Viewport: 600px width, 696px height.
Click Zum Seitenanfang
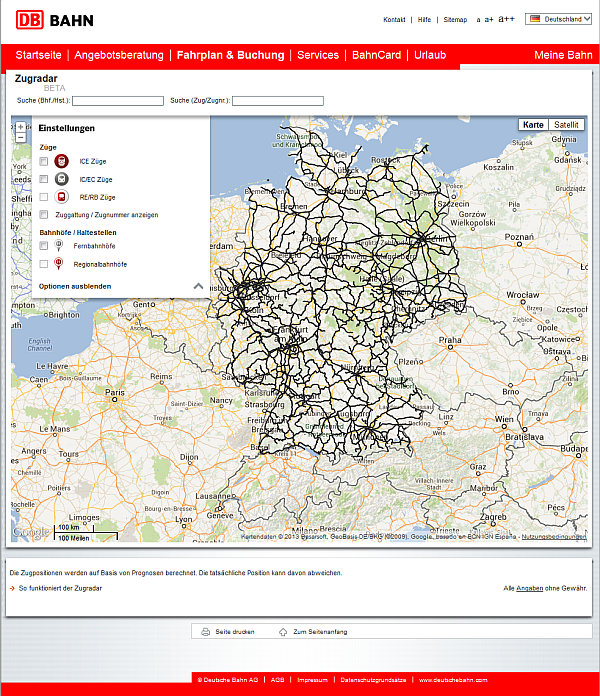(x=320, y=632)
